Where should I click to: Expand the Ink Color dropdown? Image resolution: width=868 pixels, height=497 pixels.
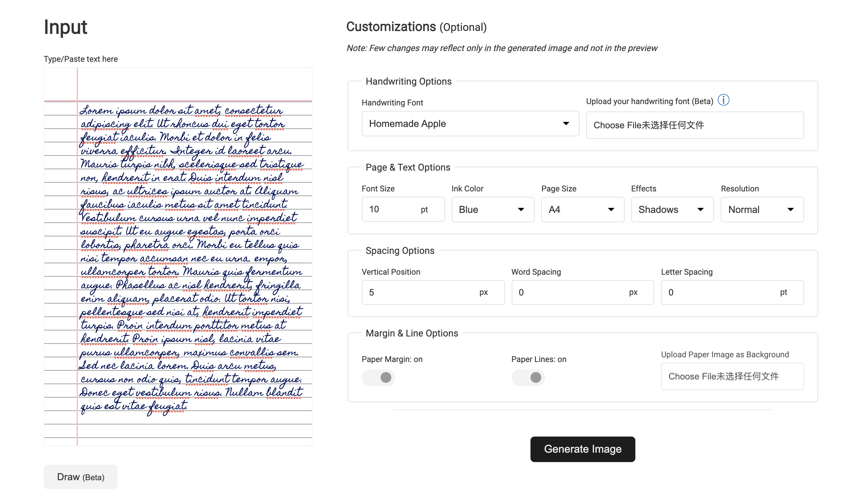492,210
